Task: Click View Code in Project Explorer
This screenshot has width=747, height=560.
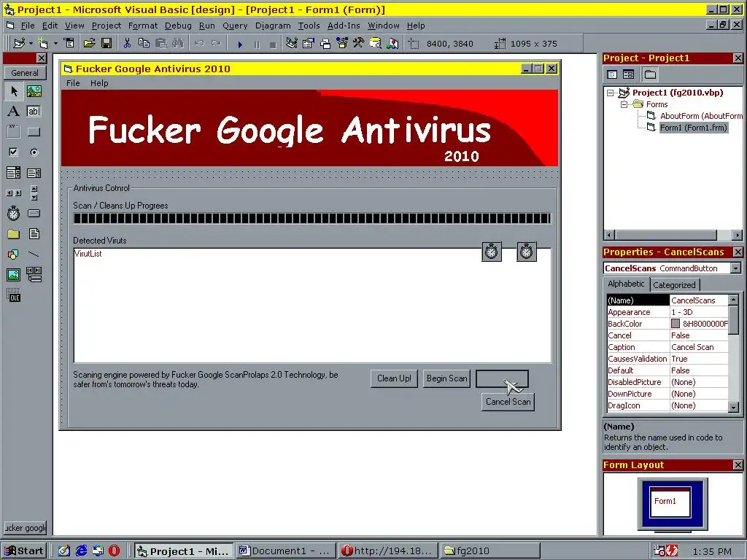Action: [x=612, y=74]
